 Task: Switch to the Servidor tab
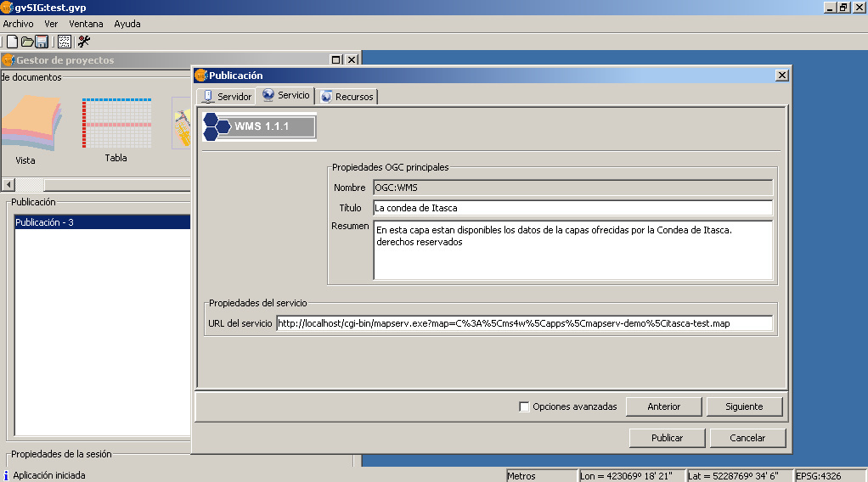[x=226, y=97]
